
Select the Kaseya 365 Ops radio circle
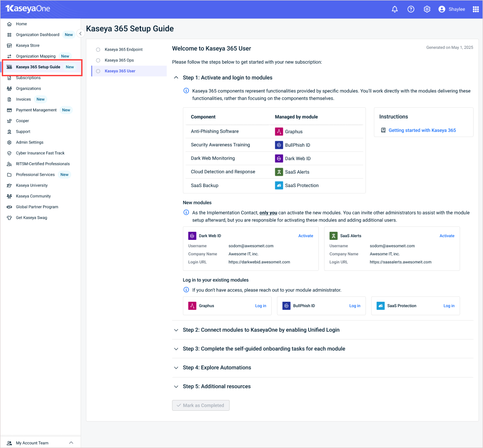(98, 61)
